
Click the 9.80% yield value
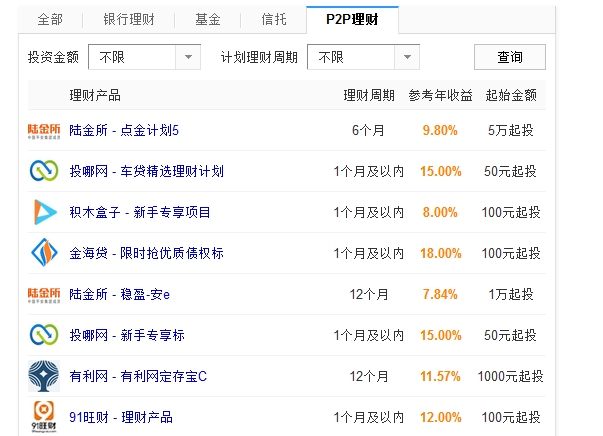(440, 130)
